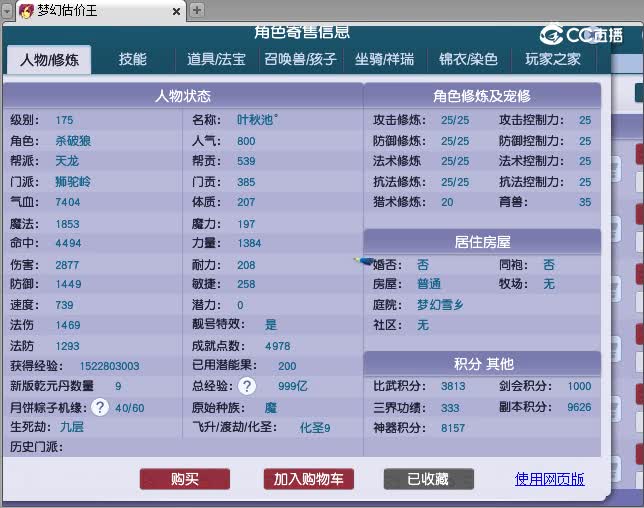The width and height of the screenshot is (644, 508).
Task: Click the 帮派 value 天龙
Action: pyautogui.click(x=67, y=161)
